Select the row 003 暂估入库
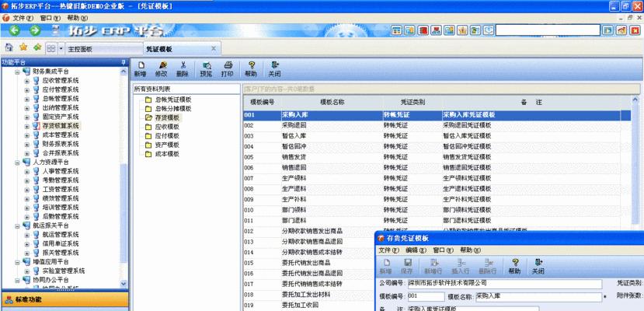This screenshot has width=644, height=311. point(437,136)
